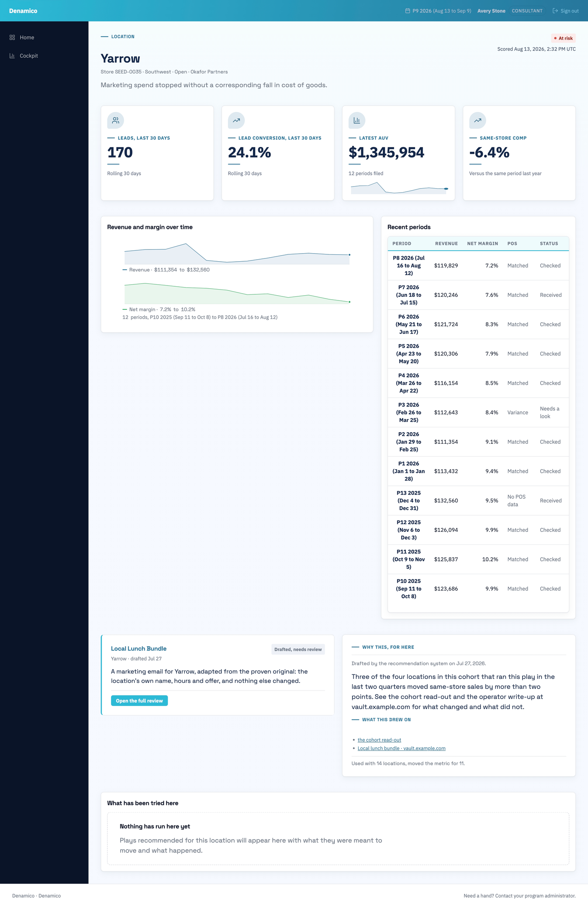The height and width of the screenshot is (907, 588).
Task: Click the trend icon on Lead Conversion card
Action: coord(236,120)
